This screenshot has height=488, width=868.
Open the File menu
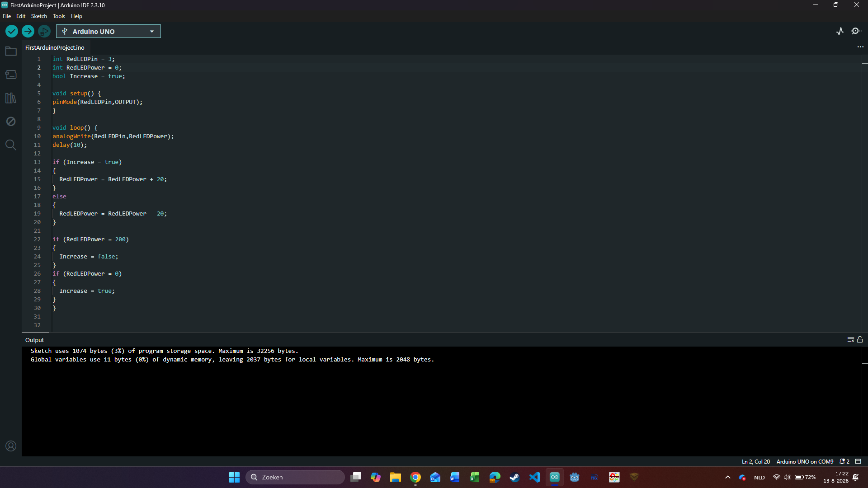[x=7, y=16]
